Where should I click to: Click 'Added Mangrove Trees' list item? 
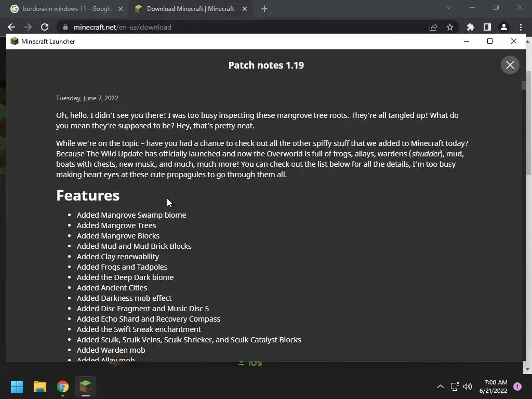pos(116,225)
